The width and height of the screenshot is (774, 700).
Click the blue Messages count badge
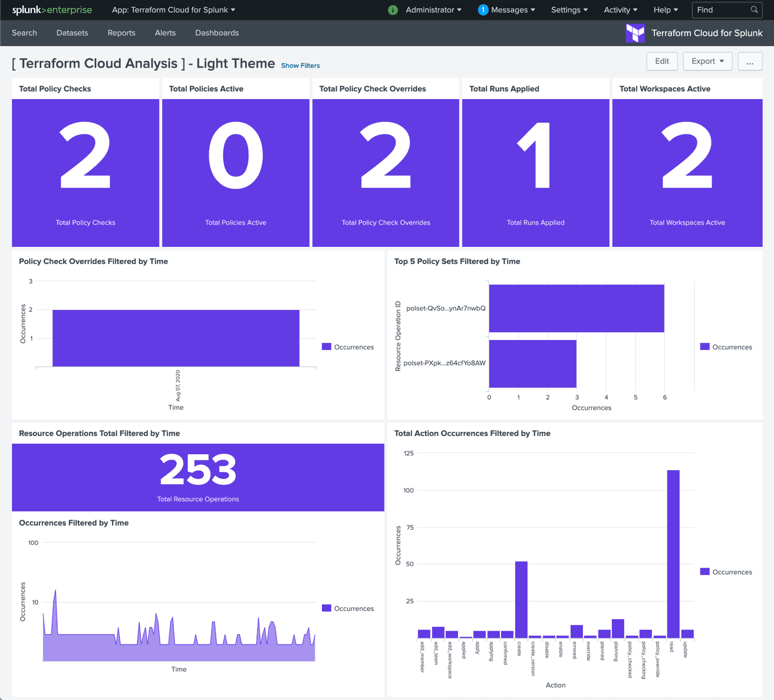coord(483,10)
